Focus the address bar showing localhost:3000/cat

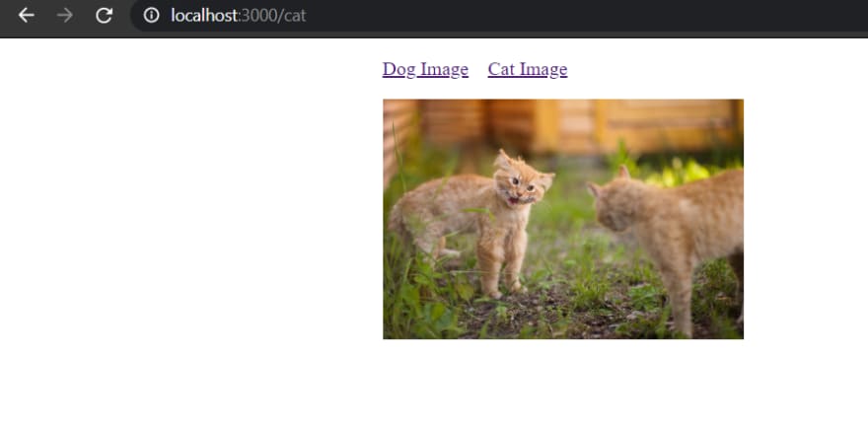[x=498, y=16]
